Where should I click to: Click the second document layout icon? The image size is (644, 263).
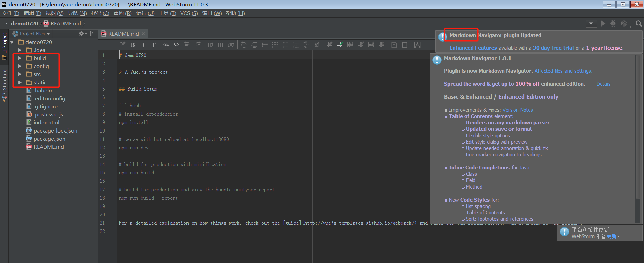[x=405, y=45]
